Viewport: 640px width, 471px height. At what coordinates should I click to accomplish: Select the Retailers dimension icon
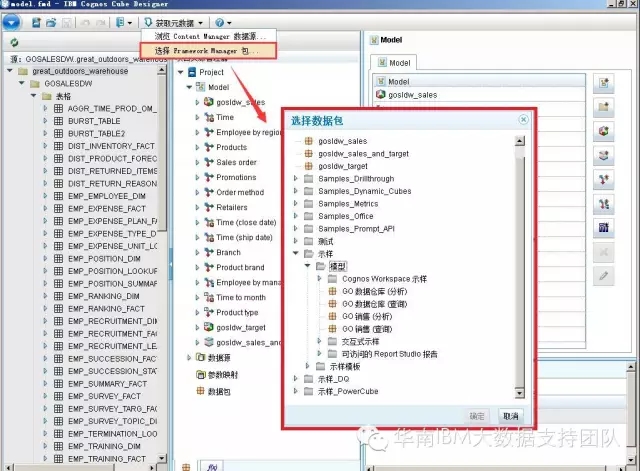209,207
